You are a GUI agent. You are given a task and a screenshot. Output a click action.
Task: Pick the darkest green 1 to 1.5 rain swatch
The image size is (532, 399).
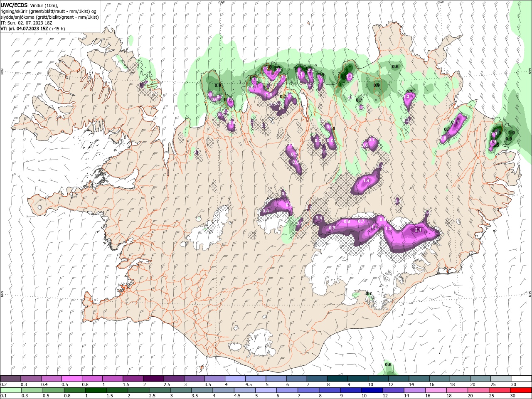pos(96,390)
